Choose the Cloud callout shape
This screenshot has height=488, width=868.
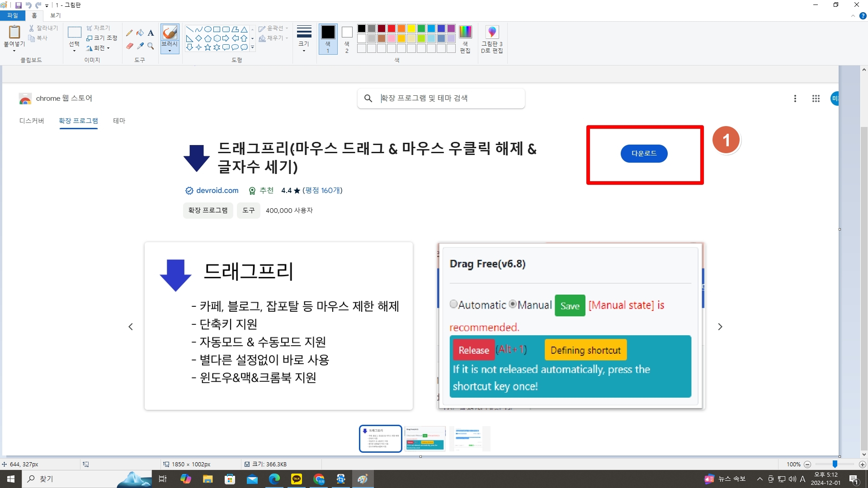pyautogui.click(x=244, y=47)
